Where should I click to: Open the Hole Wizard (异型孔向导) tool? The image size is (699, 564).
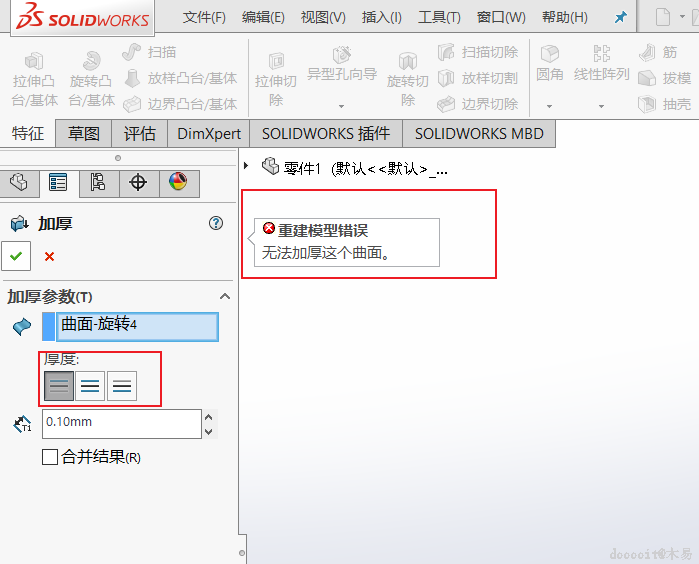[x=342, y=65]
